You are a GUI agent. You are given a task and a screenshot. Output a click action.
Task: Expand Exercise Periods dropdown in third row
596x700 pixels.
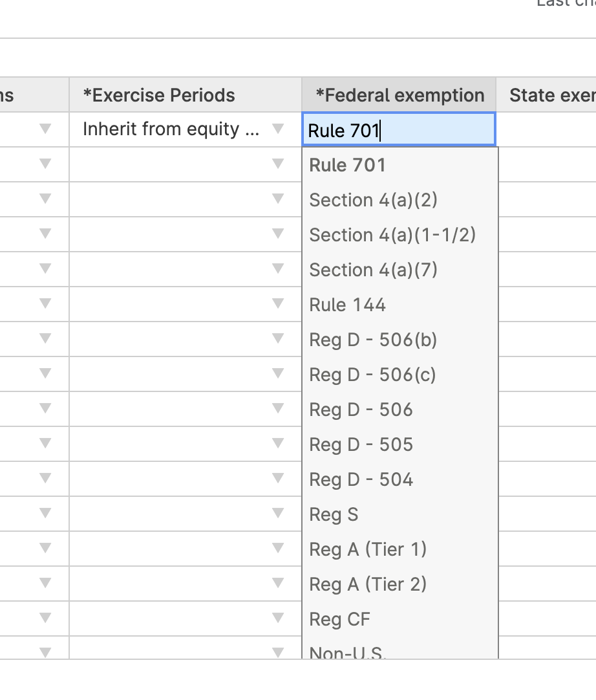278,199
